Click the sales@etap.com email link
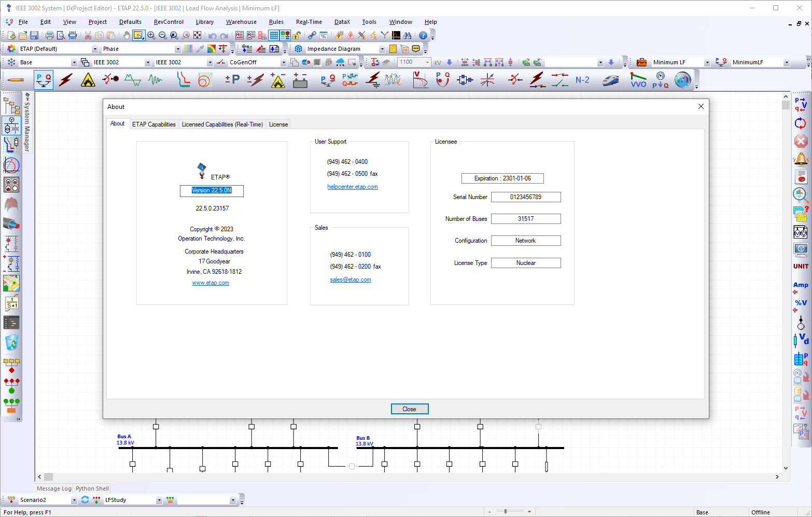Viewport: 812px width, 517px height. pos(351,280)
